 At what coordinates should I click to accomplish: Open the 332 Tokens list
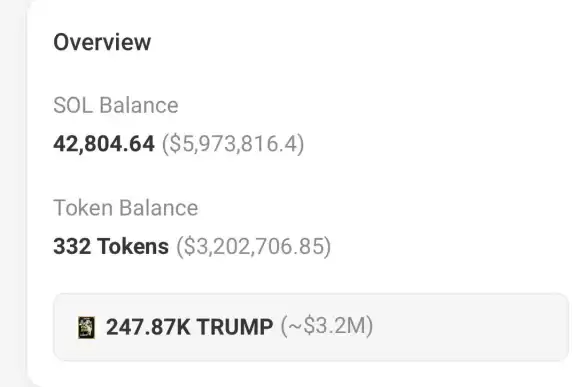[x=111, y=246]
